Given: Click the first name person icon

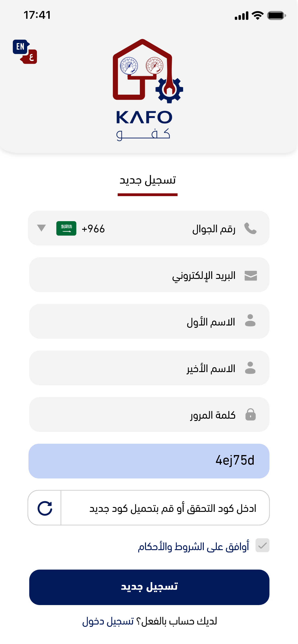Looking at the screenshot, I should pos(250,321).
